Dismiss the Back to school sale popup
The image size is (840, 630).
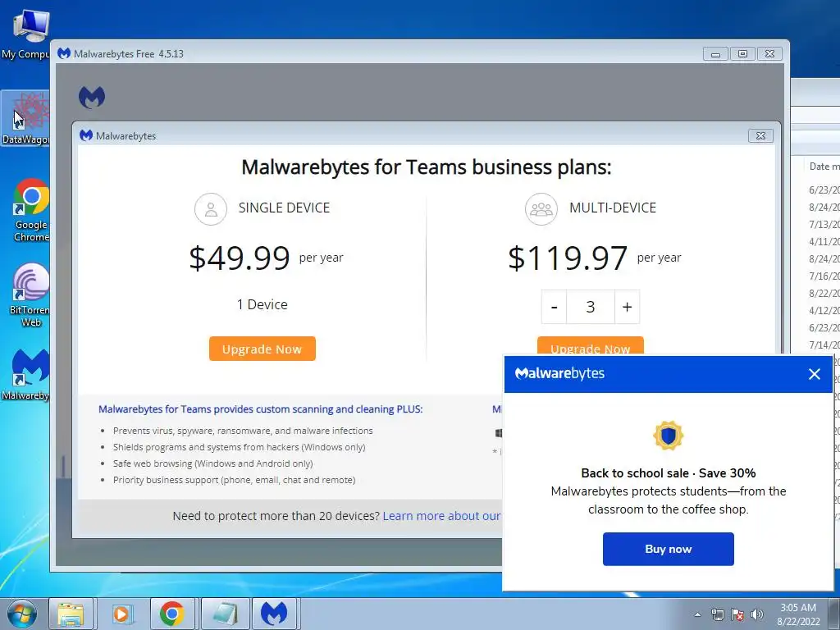(814, 374)
